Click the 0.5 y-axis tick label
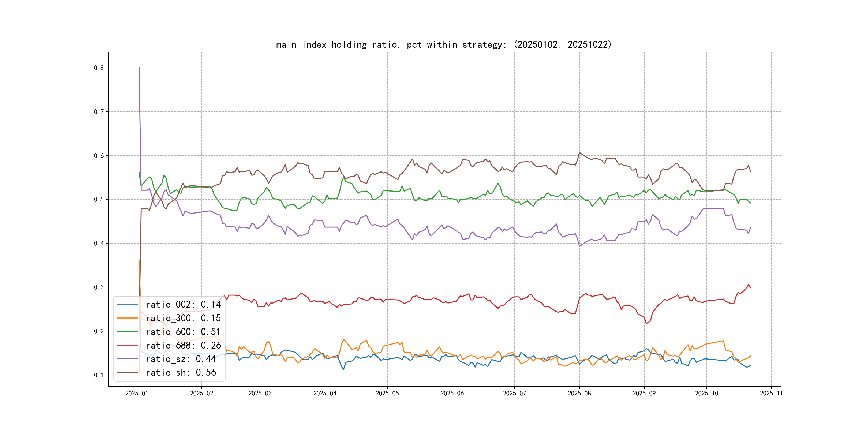The height and width of the screenshot is (434, 868). pyautogui.click(x=99, y=200)
